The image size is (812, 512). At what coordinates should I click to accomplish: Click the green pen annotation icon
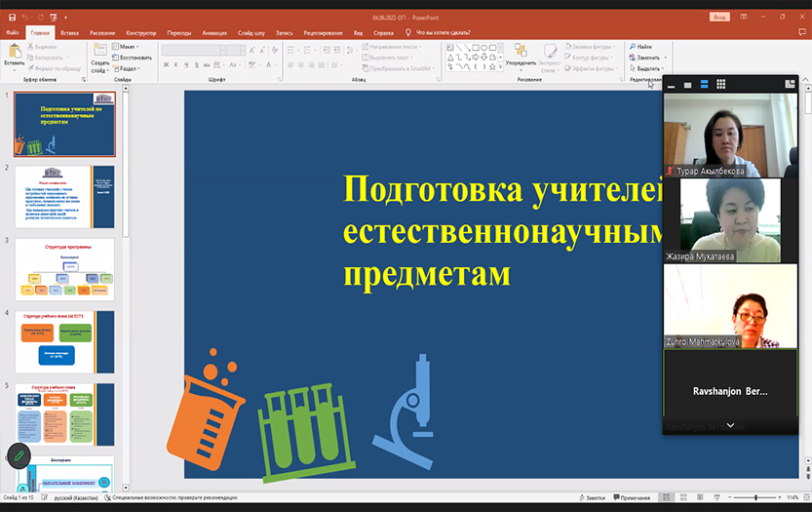coord(17,455)
